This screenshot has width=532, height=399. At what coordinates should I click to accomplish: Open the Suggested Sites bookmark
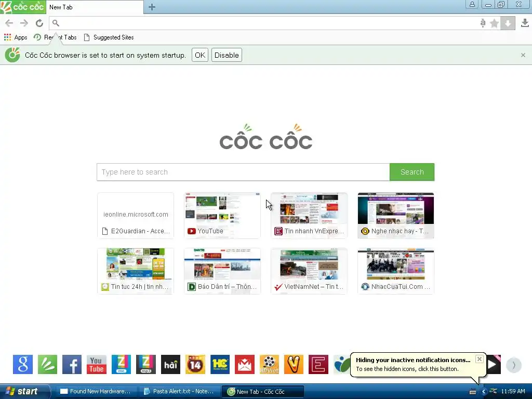(109, 37)
